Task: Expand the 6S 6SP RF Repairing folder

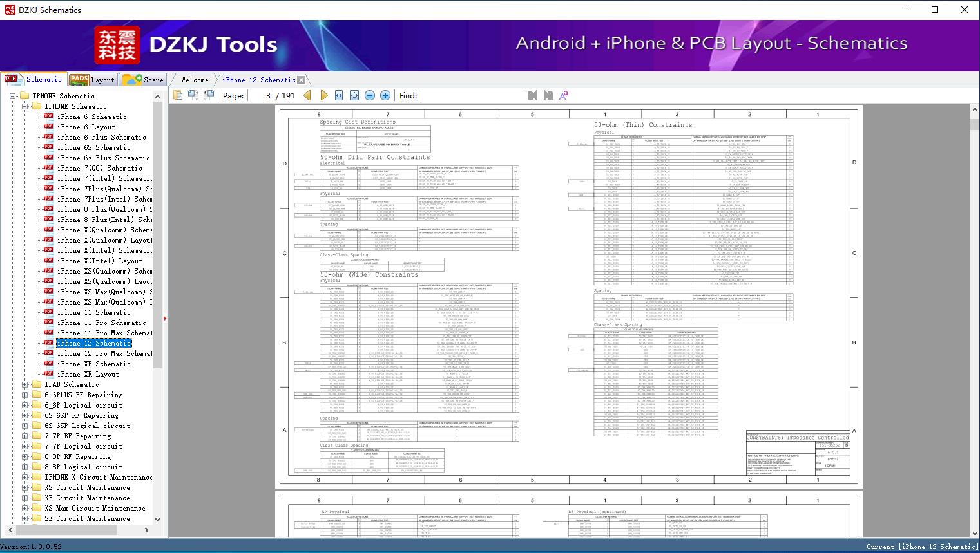Action: (x=24, y=415)
